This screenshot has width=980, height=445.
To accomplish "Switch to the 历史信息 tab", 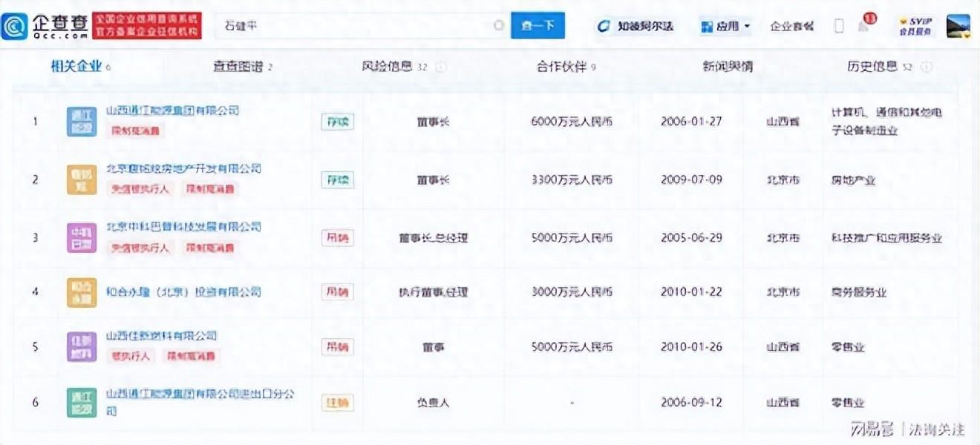I will point(880,67).
